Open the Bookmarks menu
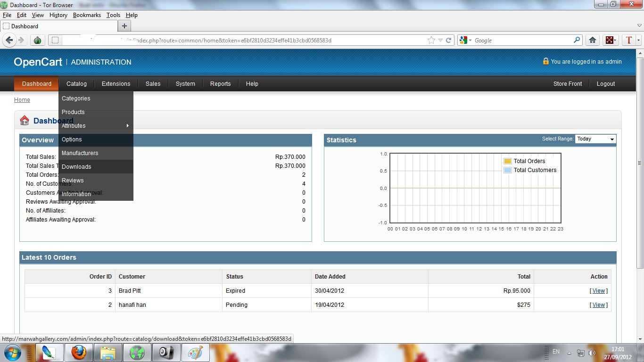This screenshot has width=644, height=362. (87, 15)
